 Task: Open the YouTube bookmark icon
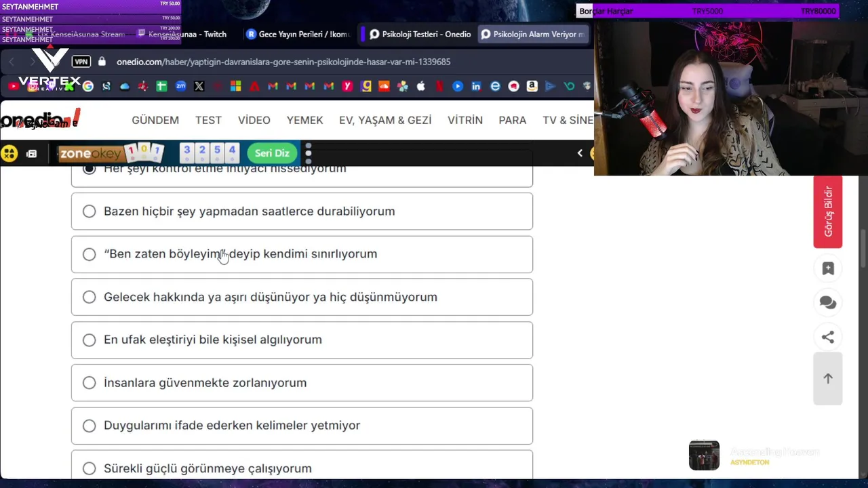pyautogui.click(x=14, y=86)
